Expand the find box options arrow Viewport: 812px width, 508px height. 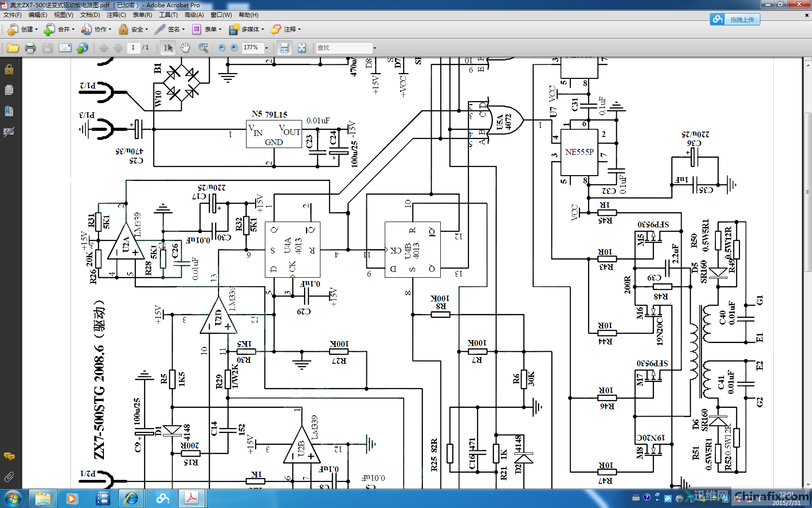point(375,48)
